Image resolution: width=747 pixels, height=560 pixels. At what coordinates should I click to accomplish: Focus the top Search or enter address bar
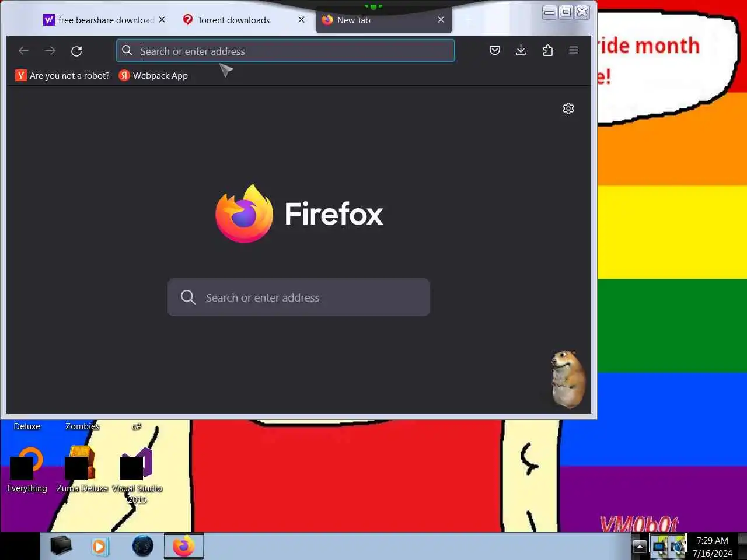[x=285, y=51]
